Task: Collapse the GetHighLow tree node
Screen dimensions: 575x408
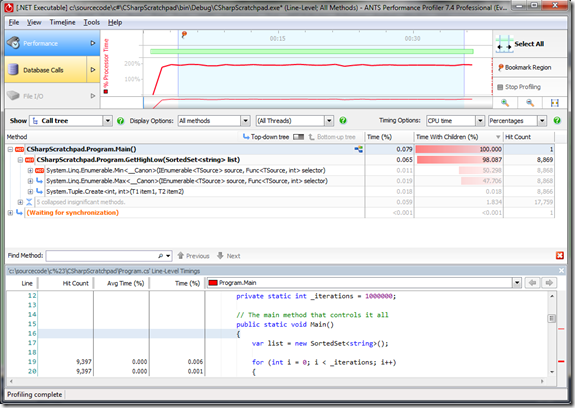Action: coord(20,160)
